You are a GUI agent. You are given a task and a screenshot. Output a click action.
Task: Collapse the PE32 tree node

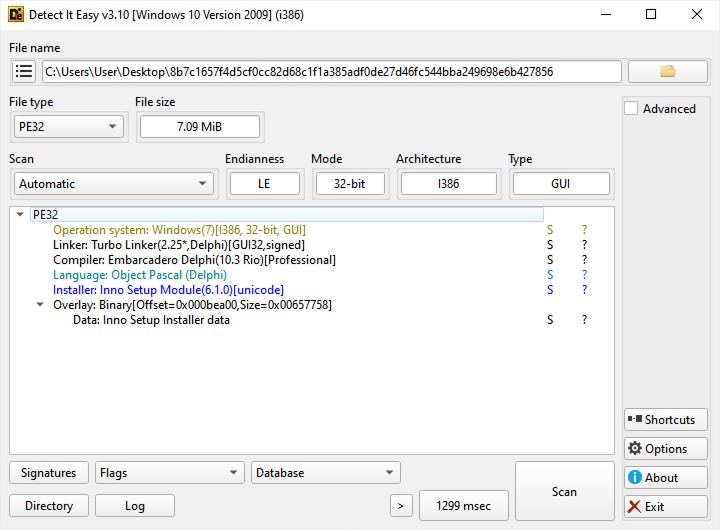(21, 215)
